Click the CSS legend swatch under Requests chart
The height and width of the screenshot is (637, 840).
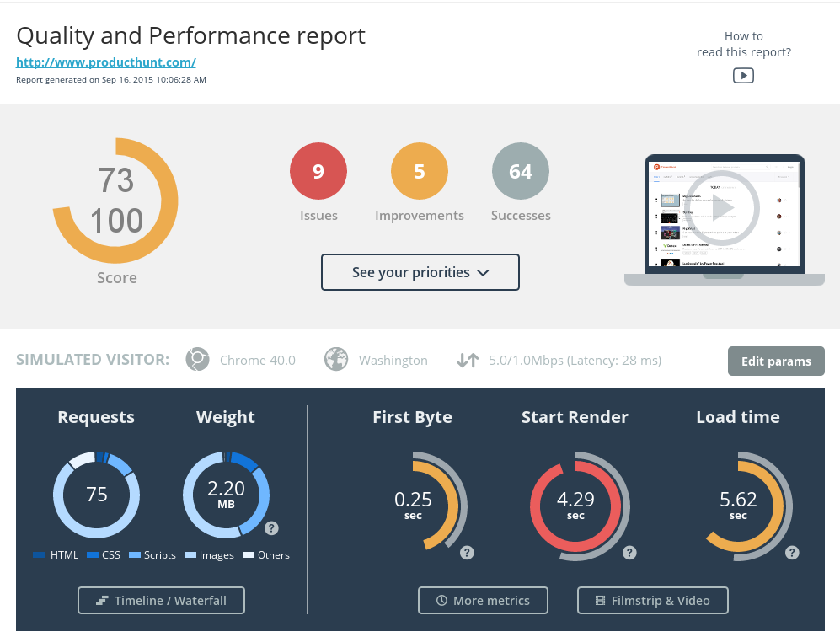[x=93, y=554]
